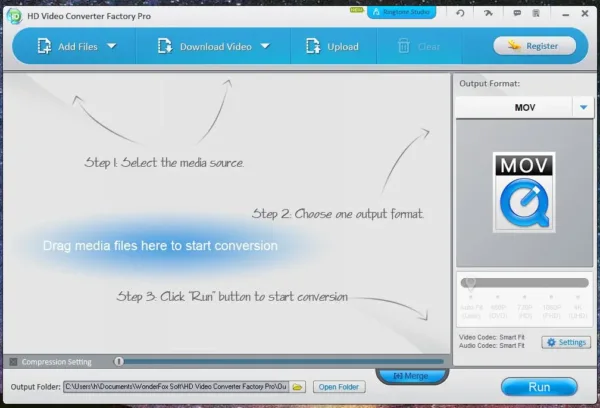Click the Output Folder path field
The image size is (600, 408).
coord(176,387)
